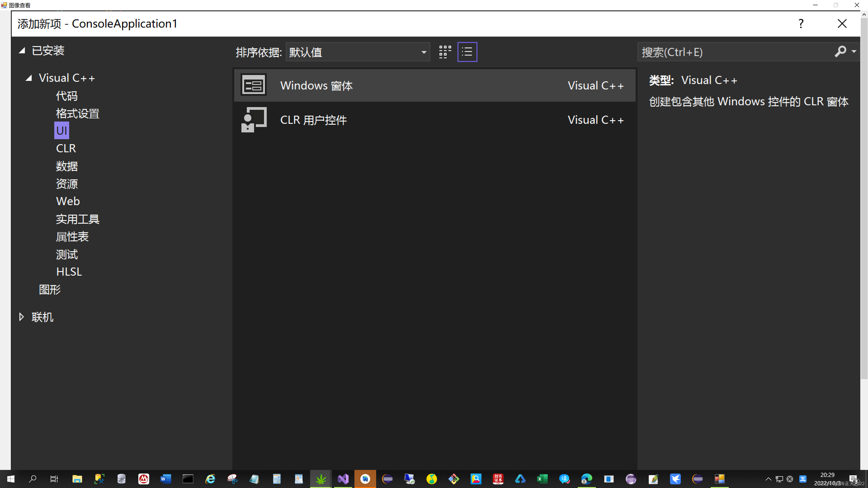Viewport: 868px width, 488px height.
Task: Open Word from the taskbar
Action: pos(166,479)
